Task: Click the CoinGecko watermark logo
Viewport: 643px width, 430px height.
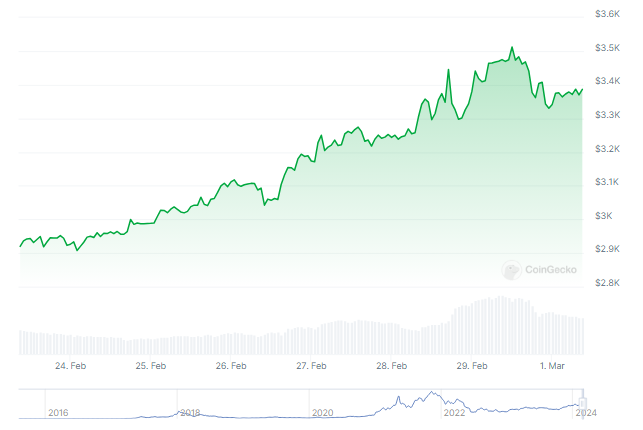Action: [x=540, y=269]
